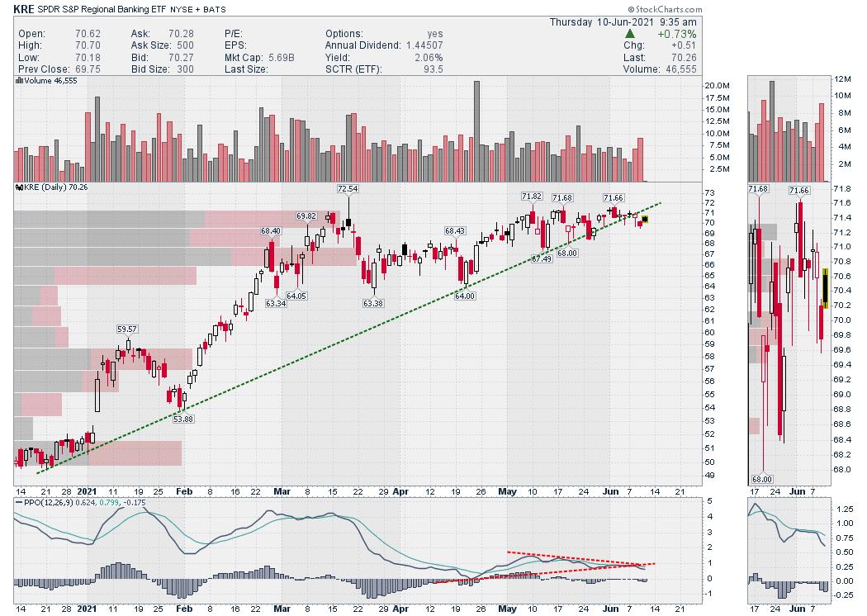
Task: Click the KRE ticker symbol title
Action: (x=25, y=9)
